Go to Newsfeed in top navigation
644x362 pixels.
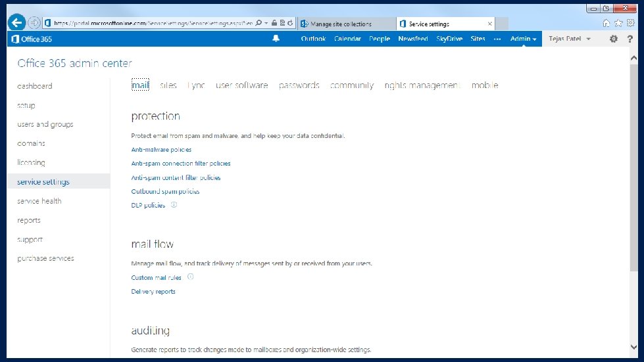click(412, 39)
